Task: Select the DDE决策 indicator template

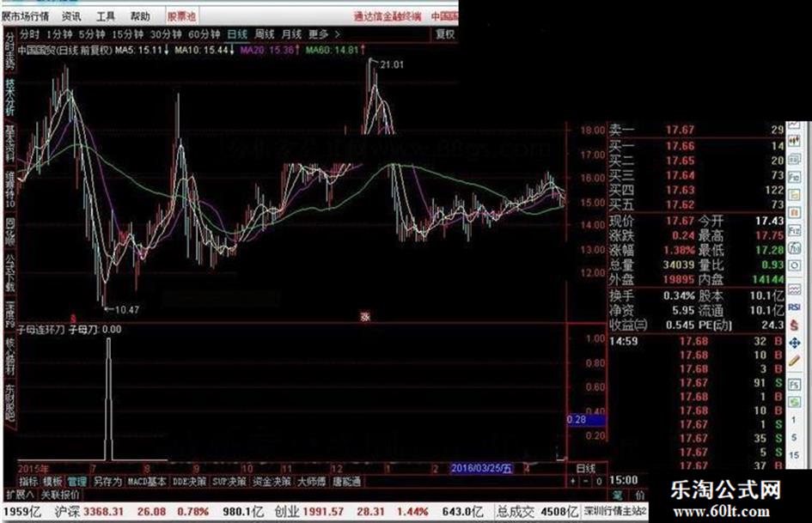Action: 190,482
